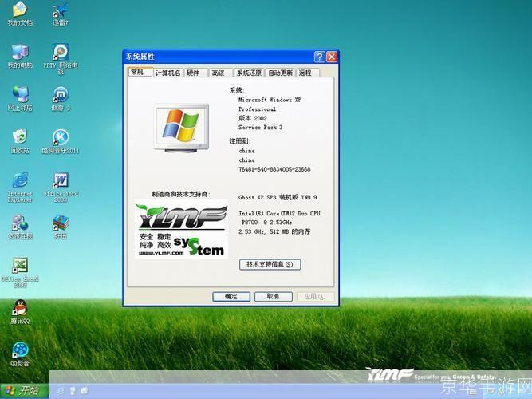
Task: Switch to the 自动更新 tab
Action: 280,73
